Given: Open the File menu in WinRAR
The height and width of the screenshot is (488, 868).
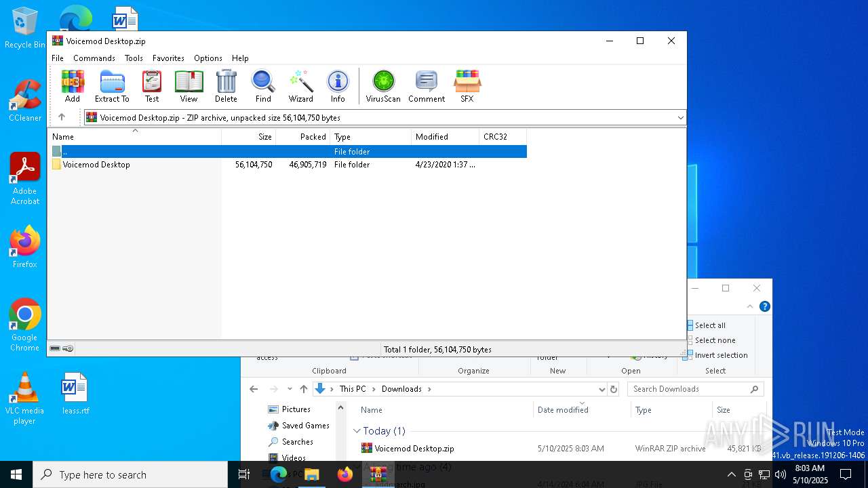Looking at the screenshot, I should pos(58,58).
